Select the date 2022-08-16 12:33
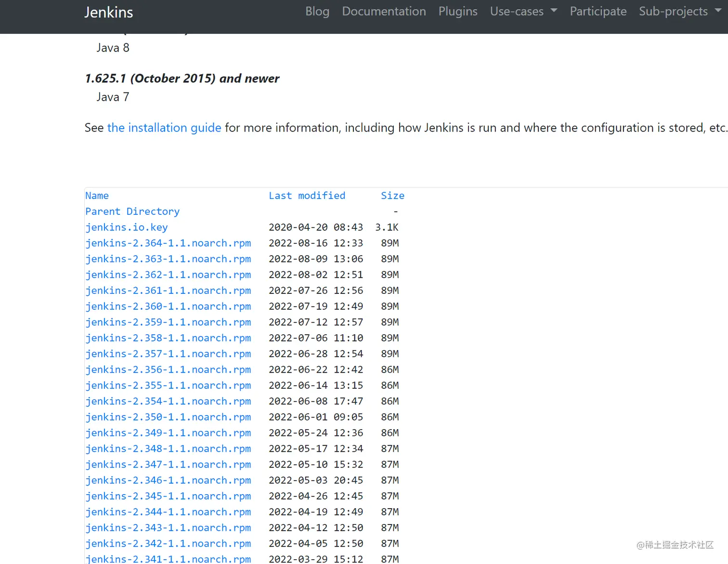The height and width of the screenshot is (564, 728). pos(316,243)
